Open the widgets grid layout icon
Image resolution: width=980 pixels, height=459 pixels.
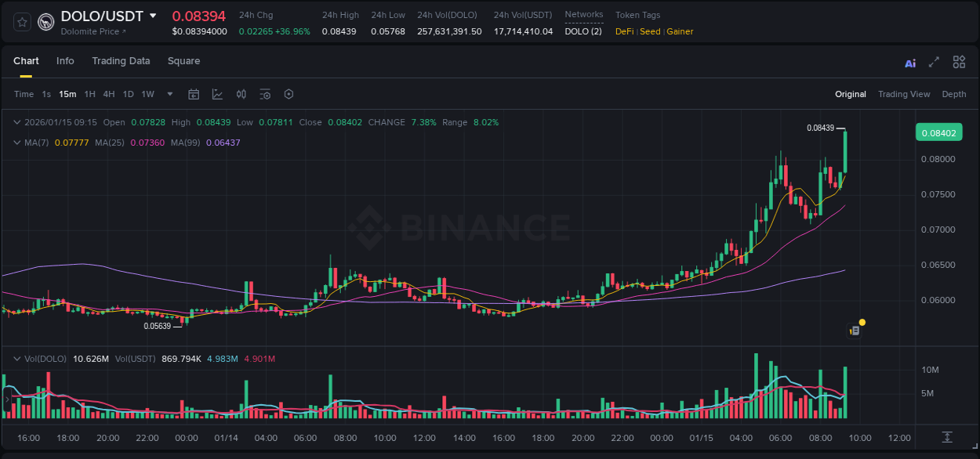pyautogui.click(x=959, y=62)
